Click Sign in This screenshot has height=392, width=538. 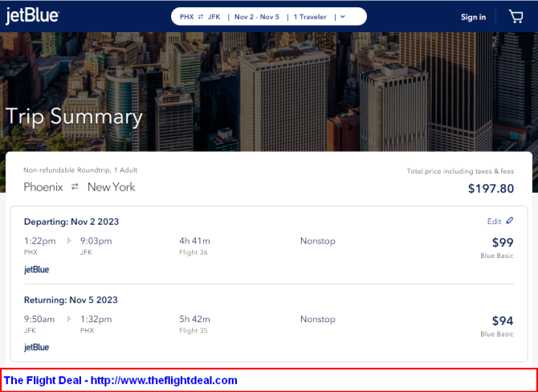tap(473, 17)
